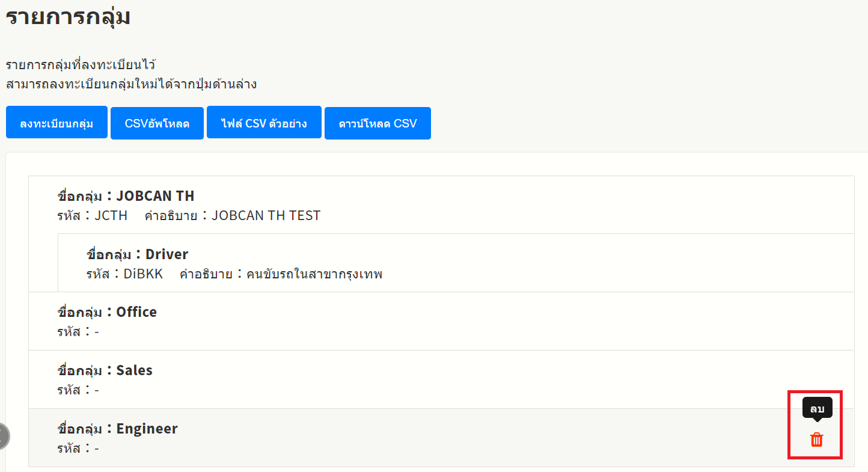The width and height of the screenshot is (868, 472).
Task: Click the DiBKK code text
Action: tap(143, 274)
